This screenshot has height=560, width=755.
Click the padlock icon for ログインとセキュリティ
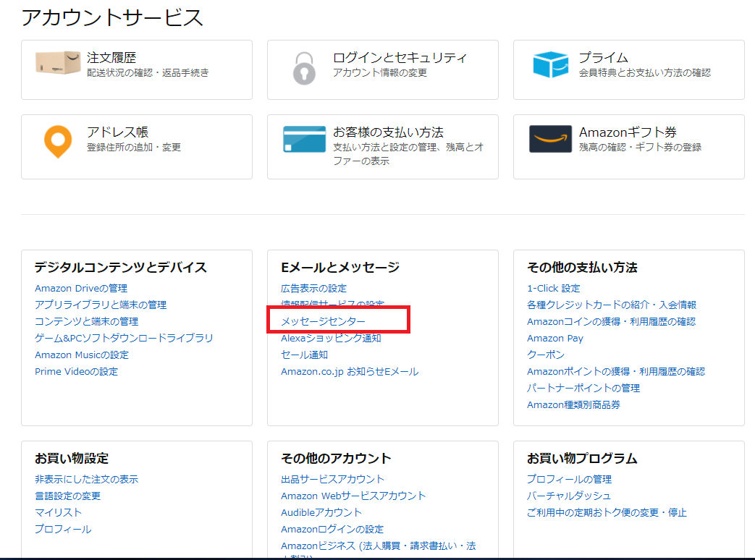[x=304, y=68]
